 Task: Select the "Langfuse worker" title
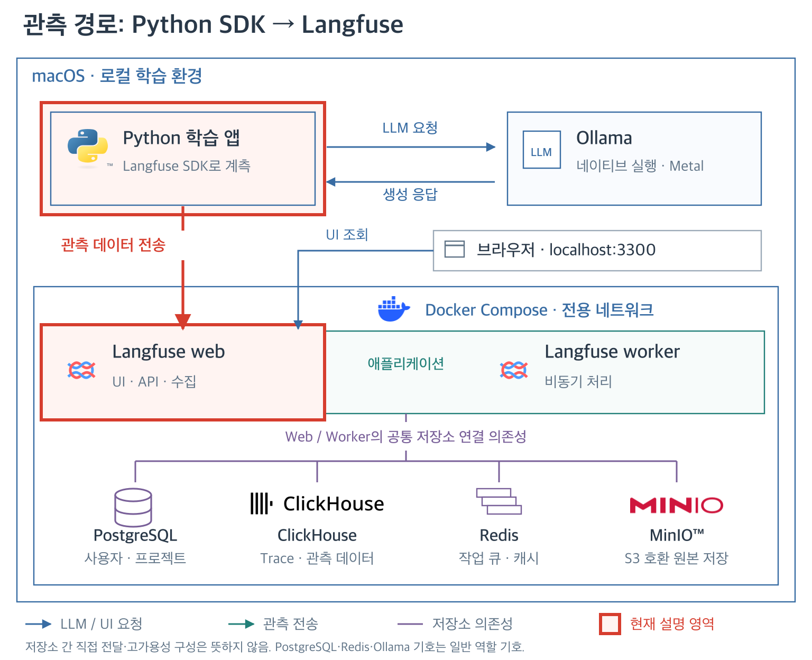click(612, 352)
